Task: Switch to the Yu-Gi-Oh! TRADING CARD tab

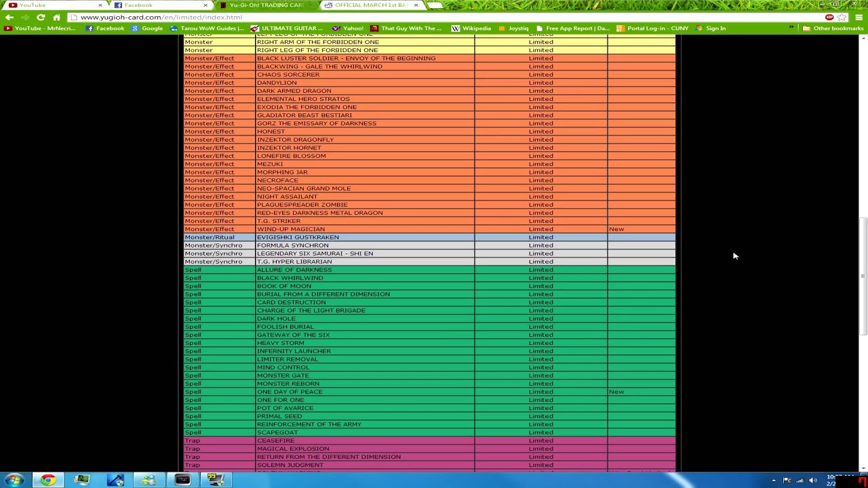Action: (266, 5)
